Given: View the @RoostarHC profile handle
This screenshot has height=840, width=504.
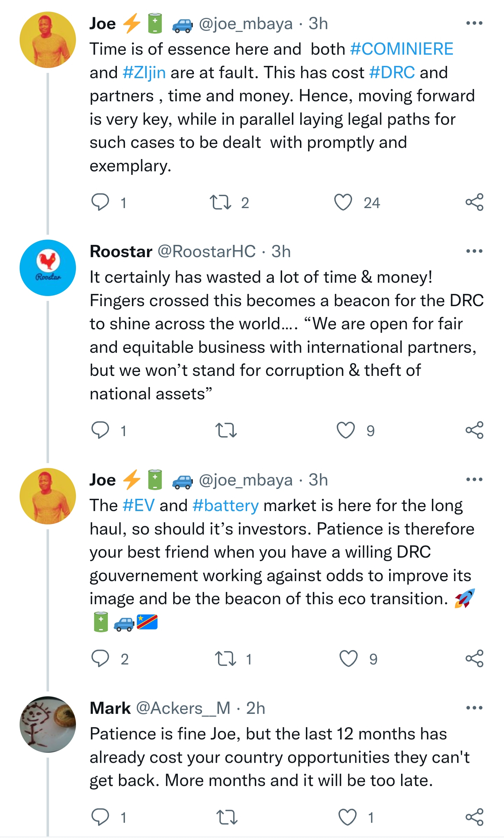Looking at the screenshot, I should (206, 252).
